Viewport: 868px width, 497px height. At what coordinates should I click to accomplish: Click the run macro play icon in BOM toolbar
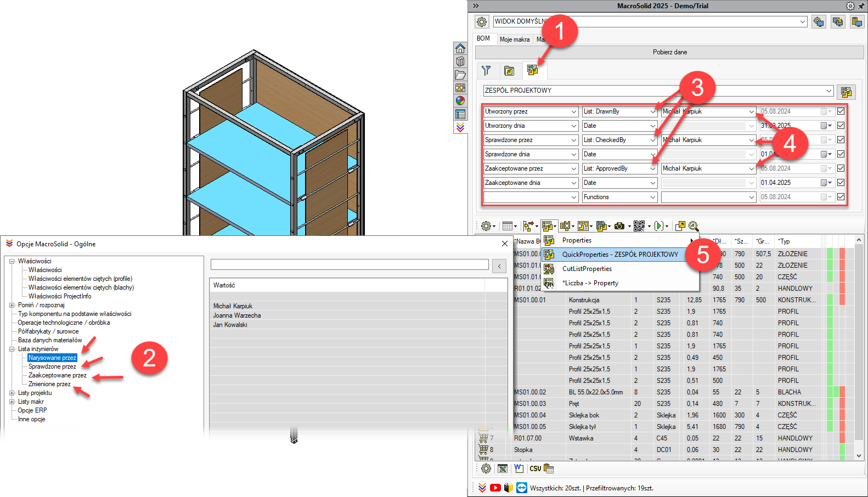659,226
